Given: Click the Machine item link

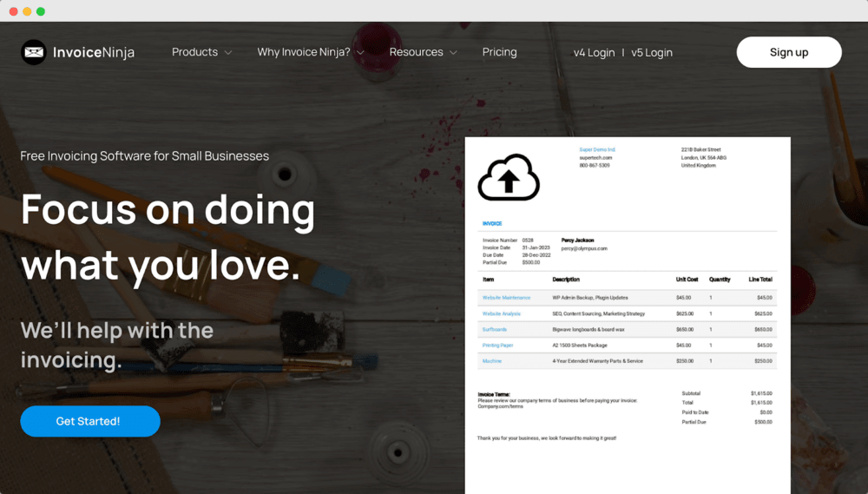Looking at the screenshot, I should pos(491,361).
